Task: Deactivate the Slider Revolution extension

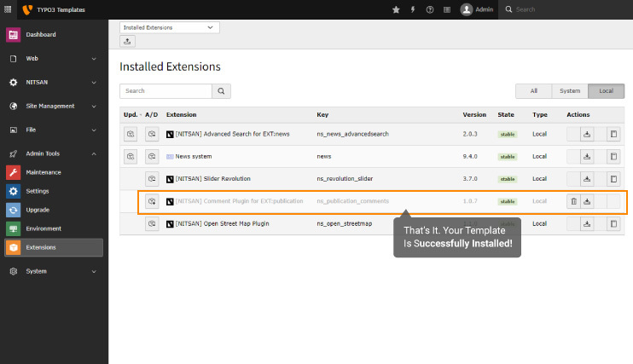Action: tap(151, 179)
